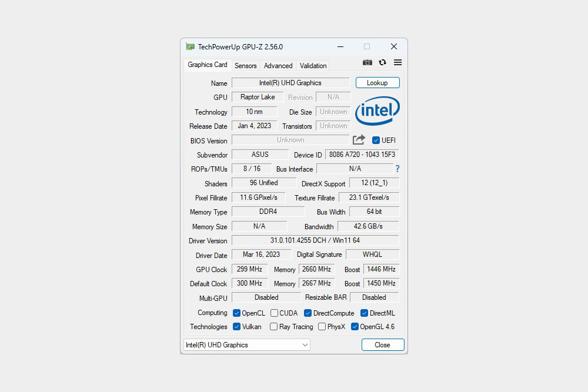Viewport: 588px width, 392px height.
Task: Click the Technology value 10 nm
Action: (254, 112)
